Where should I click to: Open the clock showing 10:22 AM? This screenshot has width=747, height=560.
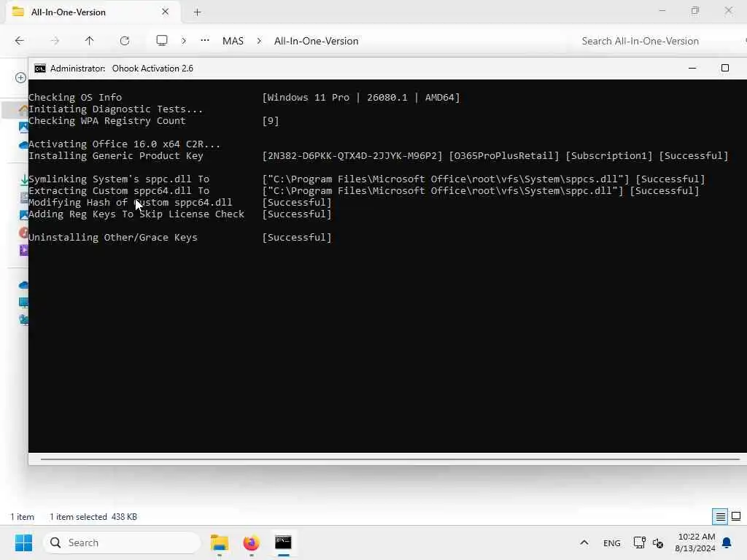click(x=695, y=542)
